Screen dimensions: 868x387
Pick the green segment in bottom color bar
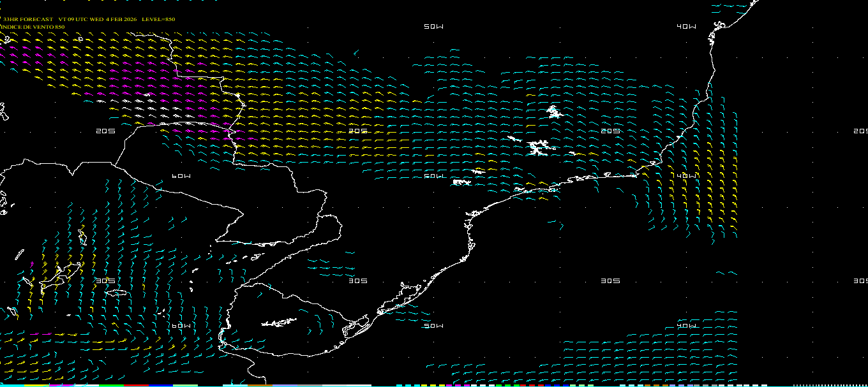(x=110, y=385)
